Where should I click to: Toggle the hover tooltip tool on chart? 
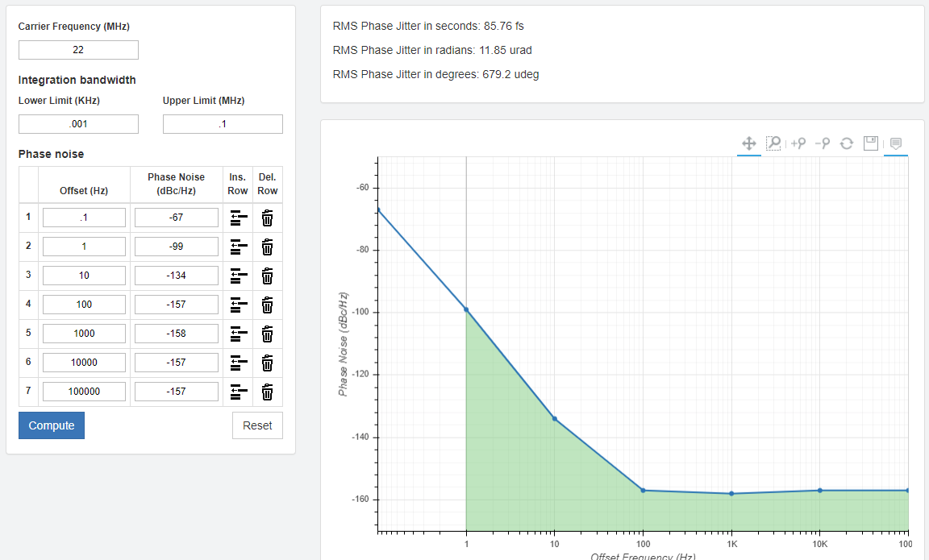[896, 143]
